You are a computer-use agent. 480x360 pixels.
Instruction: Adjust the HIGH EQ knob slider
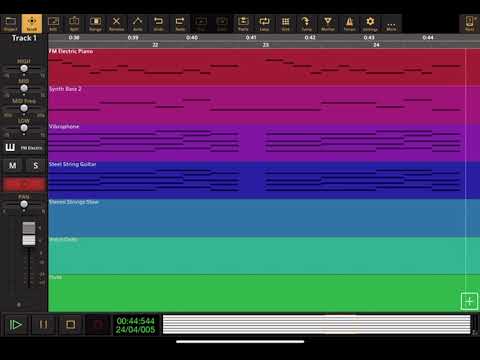(24, 68)
